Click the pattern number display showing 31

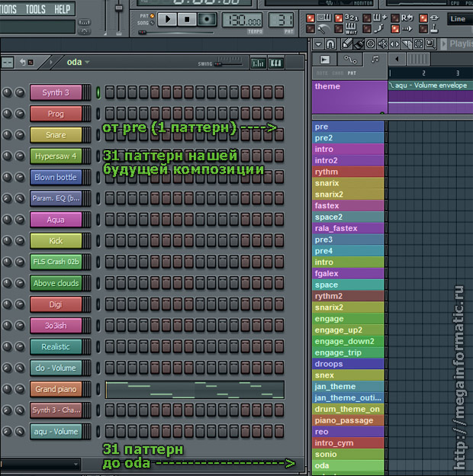[281, 21]
